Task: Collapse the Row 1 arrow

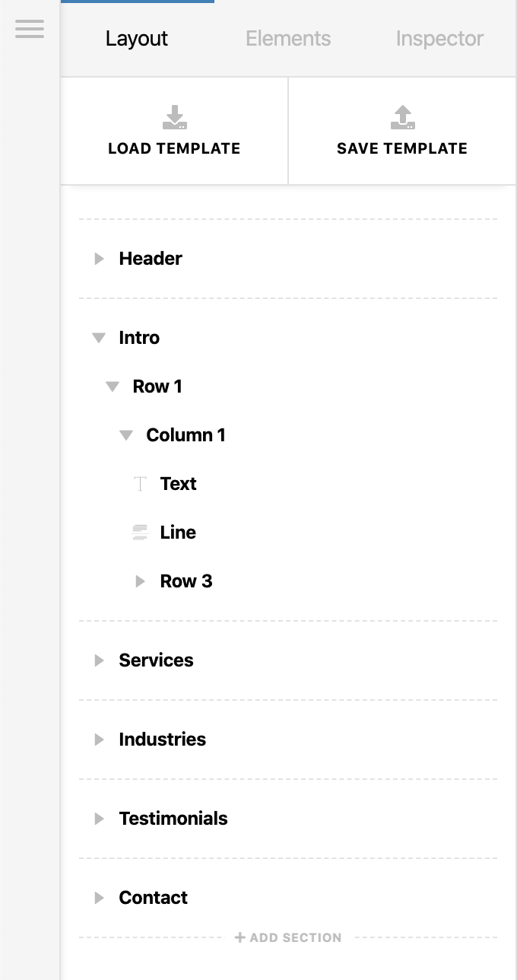Action: [x=113, y=387]
